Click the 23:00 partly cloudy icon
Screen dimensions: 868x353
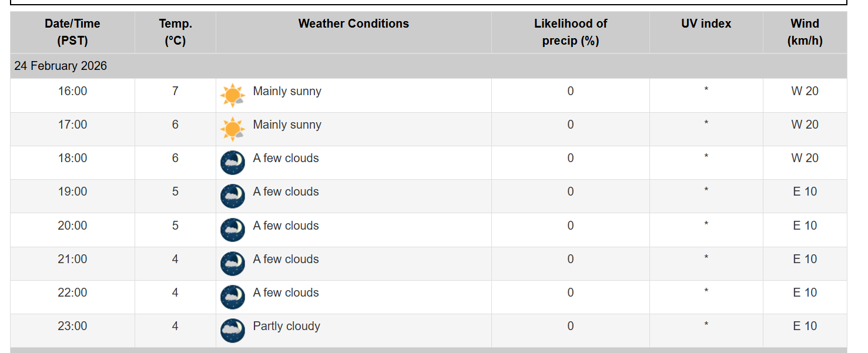point(233,331)
